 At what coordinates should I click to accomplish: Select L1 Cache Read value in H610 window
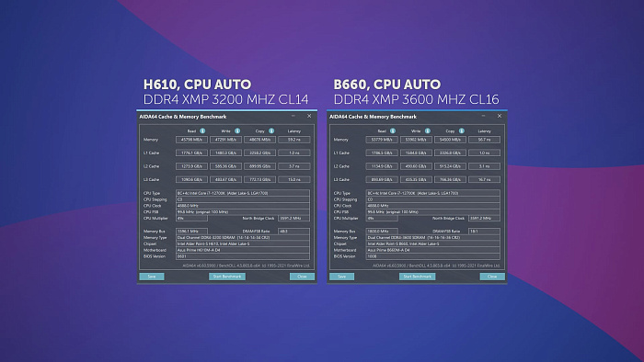(x=191, y=153)
